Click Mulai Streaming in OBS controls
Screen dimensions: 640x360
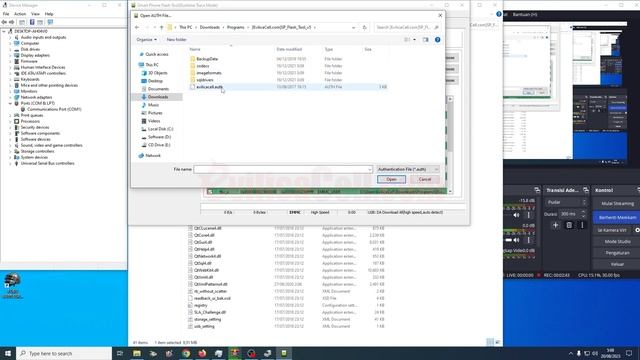pos(617,203)
